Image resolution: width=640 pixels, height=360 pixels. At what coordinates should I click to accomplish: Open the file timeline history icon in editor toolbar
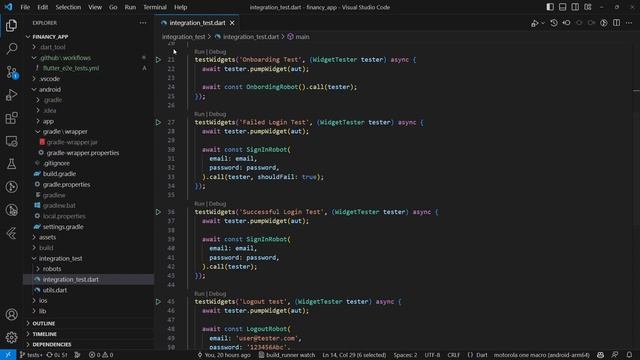point(554,23)
